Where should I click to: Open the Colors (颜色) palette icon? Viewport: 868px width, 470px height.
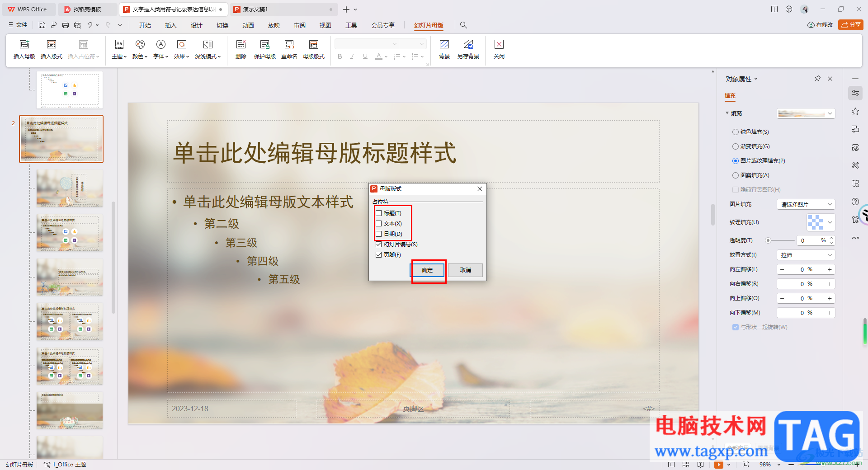[x=140, y=45]
